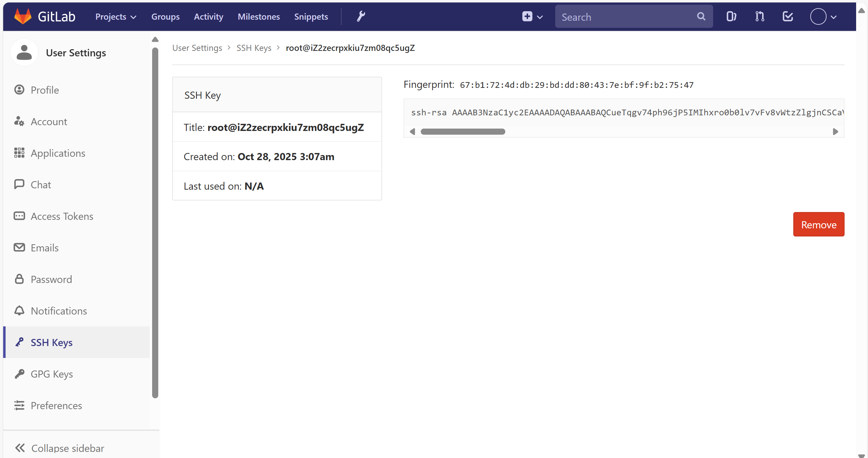The height and width of the screenshot is (458, 868).
Task: Open the Activity menu item
Action: 209,17
